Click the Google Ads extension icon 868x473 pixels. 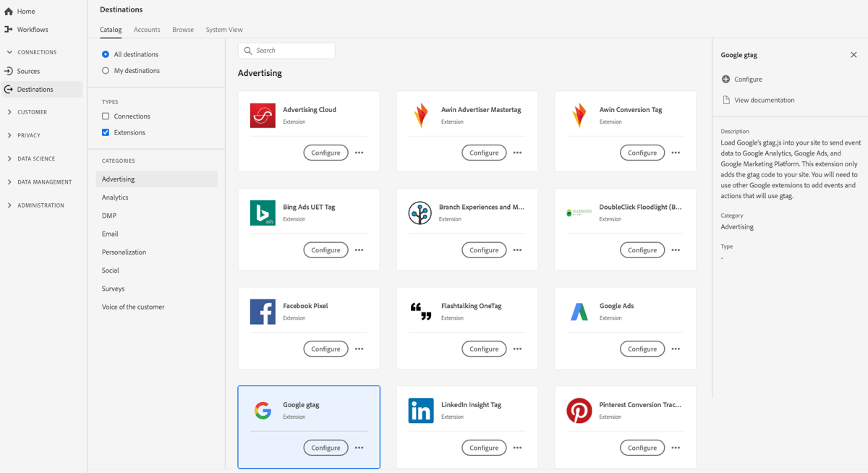click(x=579, y=312)
